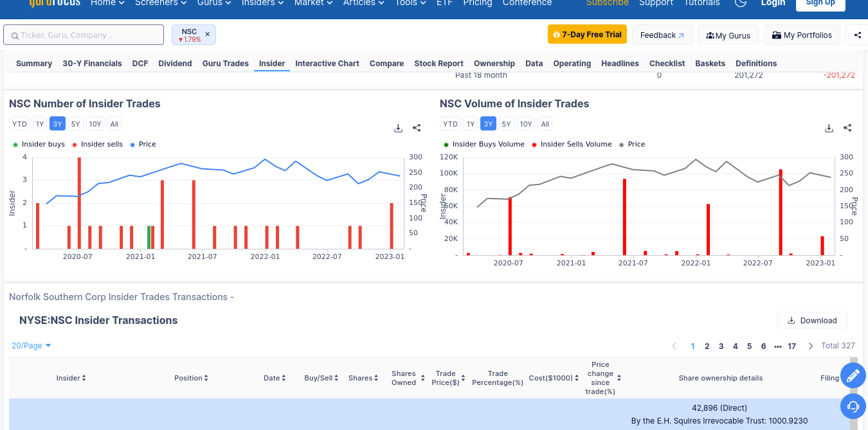The height and width of the screenshot is (430, 868).
Task: Select 3Y range in Volume of Trades chart
Action: click(489, 124)
